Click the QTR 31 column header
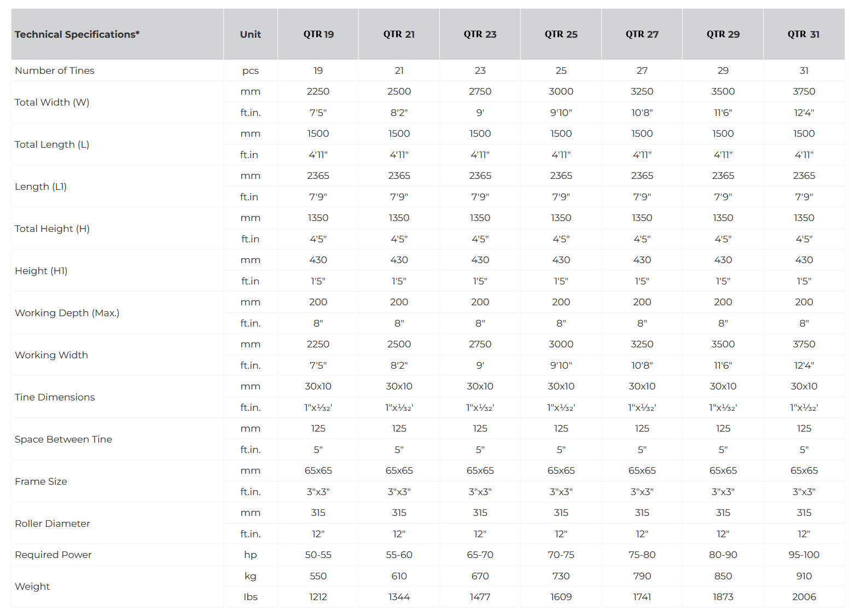Image resolution: width=854 pixels, height=616 pixels. pos(804,34)
